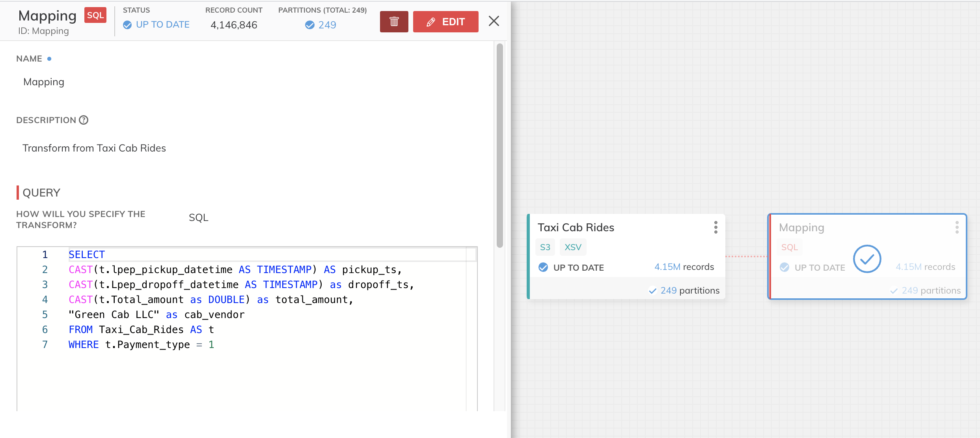Image resolution: width=980 pixels, height=438 pixels.
Task: Click the SELECT line in SQL editor
Action: 87,255
